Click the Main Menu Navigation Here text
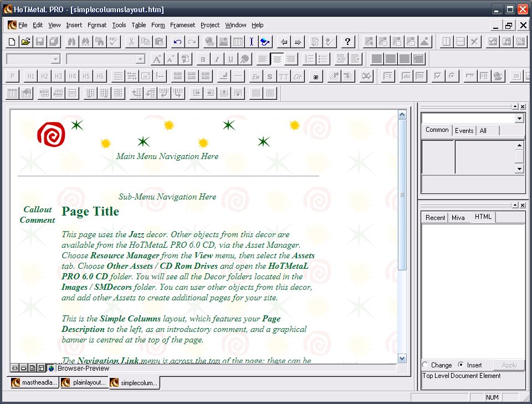 167,156
